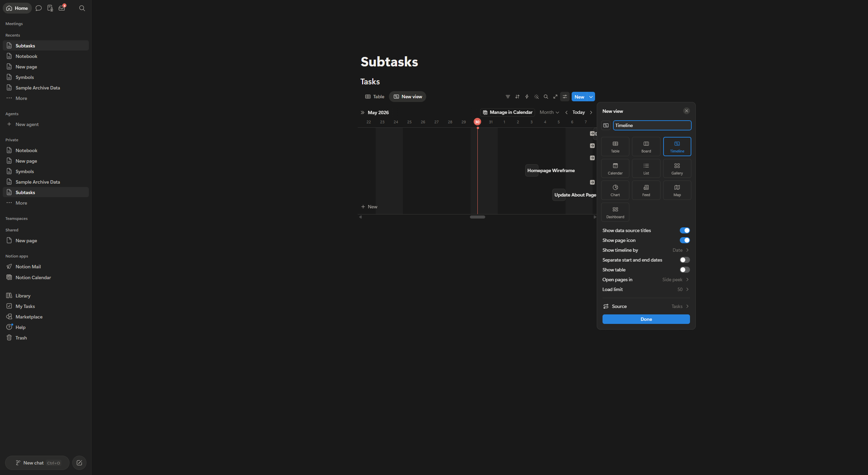Viewport: 868px width, 475px height.
Task: Toggle Show page icon switch
Action: [685, 240]
